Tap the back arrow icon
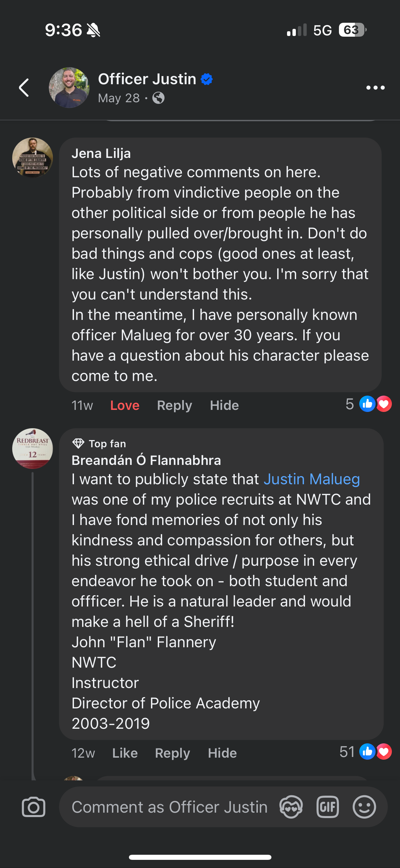The width and height of the screenshot is (400, 868). tap(24, 88)
